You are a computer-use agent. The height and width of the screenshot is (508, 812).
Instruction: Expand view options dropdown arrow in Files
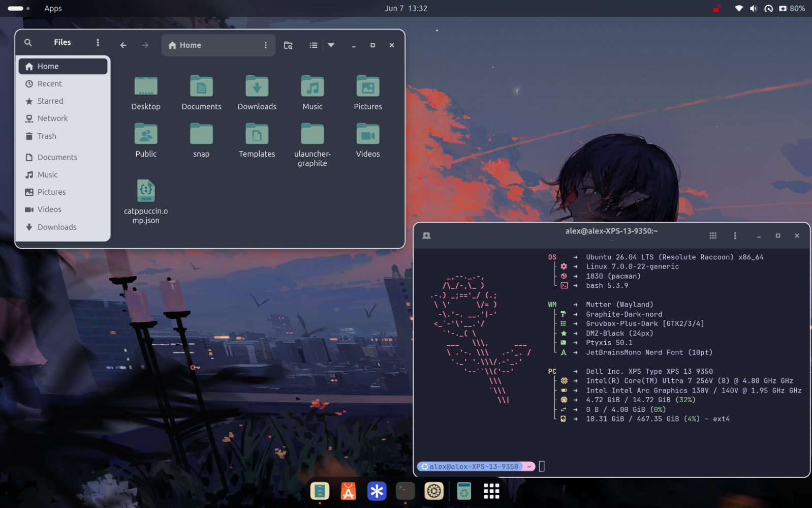pos(331,45)
